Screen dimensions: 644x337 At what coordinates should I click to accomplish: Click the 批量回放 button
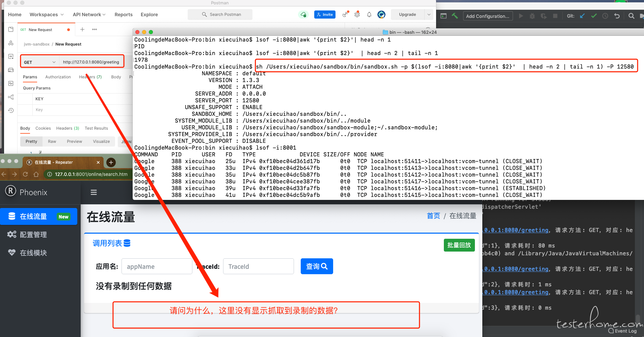[459, 245]
